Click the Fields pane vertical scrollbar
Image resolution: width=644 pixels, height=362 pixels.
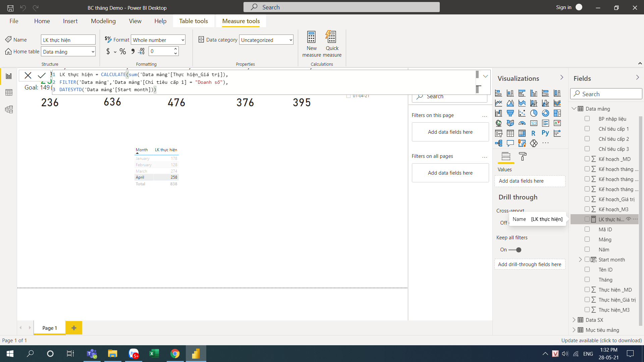[x=641, y=221]
